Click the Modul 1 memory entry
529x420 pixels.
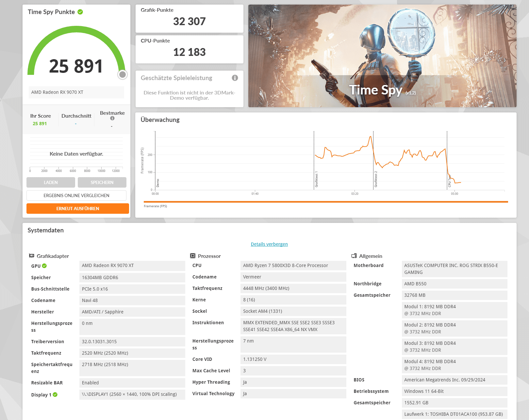point(455,310)
